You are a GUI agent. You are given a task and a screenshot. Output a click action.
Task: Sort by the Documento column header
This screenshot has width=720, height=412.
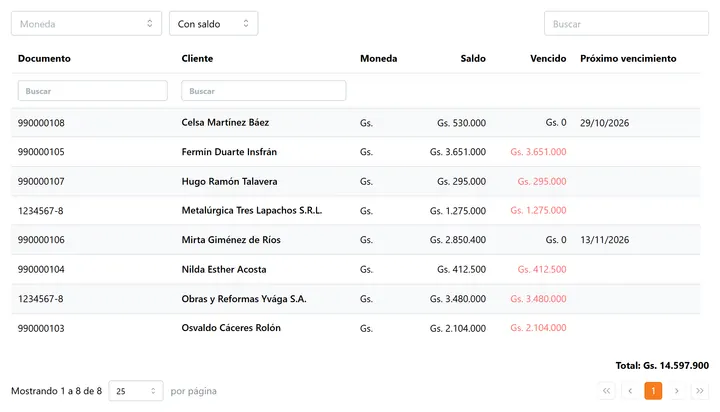(44, 58)
